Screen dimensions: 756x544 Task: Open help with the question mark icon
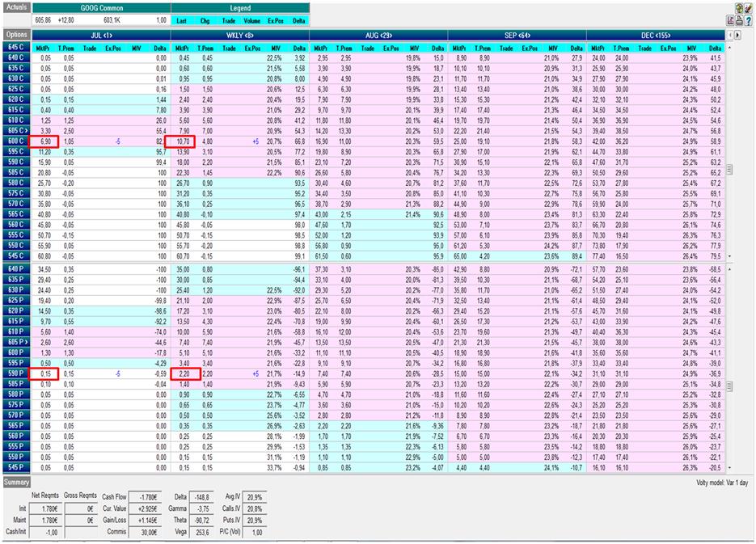point(748,20)
